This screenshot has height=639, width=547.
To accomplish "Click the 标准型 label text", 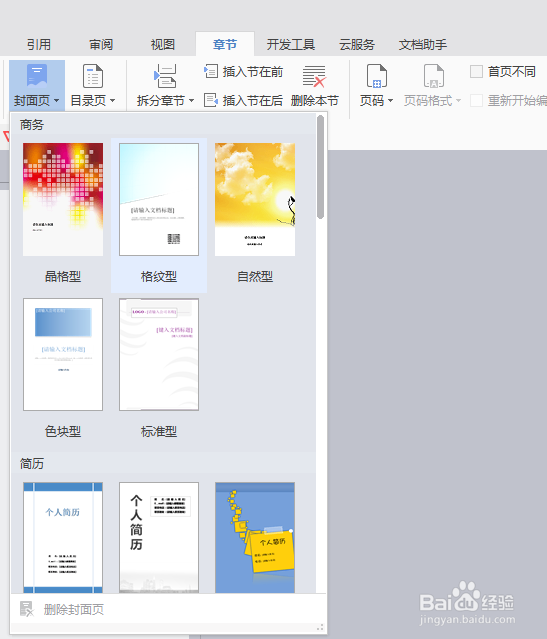I will coord(159,431).
